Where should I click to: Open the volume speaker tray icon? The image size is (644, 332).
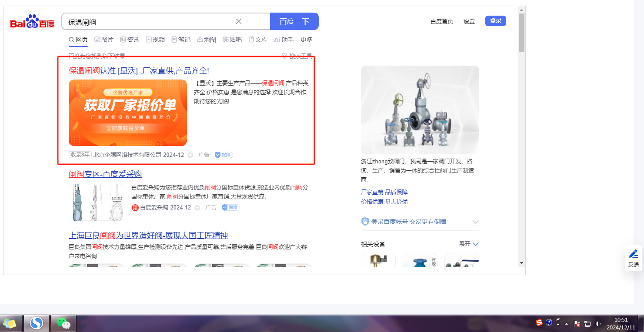coord(598,323)
